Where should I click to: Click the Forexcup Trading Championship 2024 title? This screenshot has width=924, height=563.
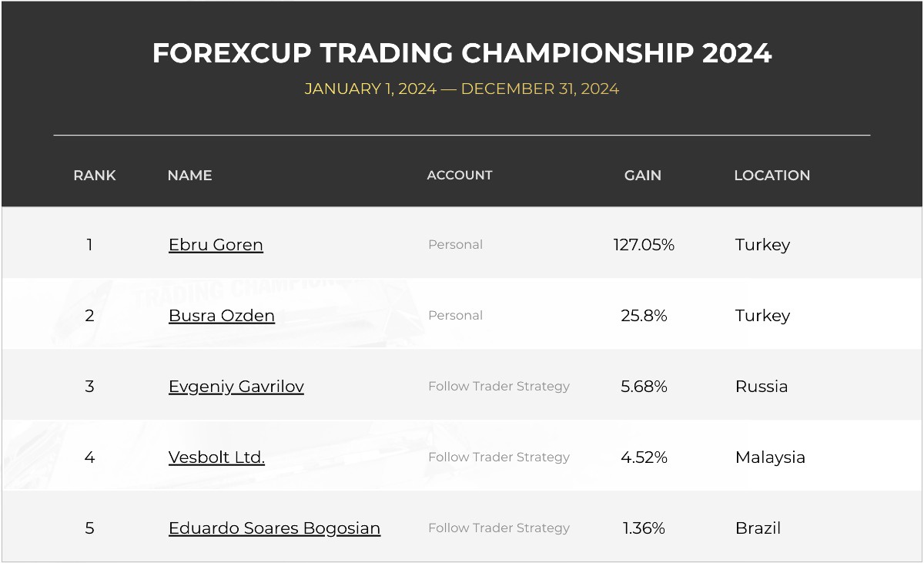click(462, 53)
